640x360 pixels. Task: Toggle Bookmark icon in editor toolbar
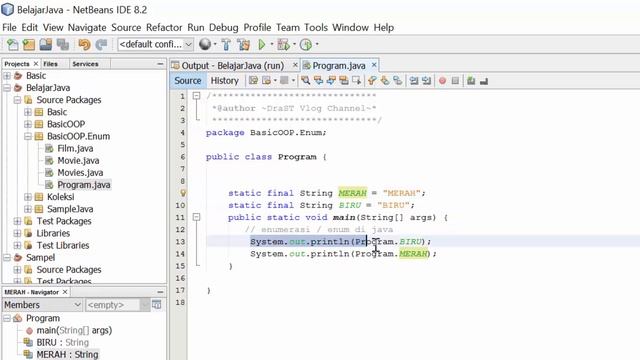pos(397,81)
